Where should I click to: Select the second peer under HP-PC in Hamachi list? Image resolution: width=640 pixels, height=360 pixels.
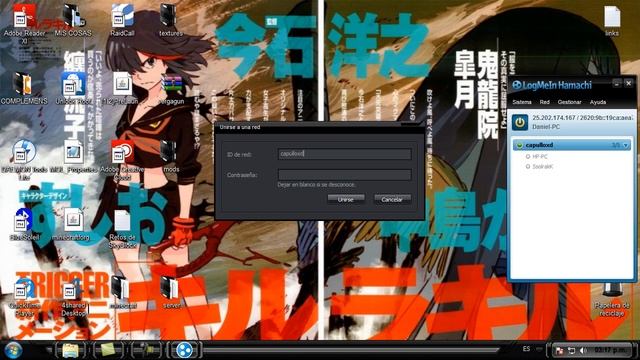pos(542,166)
